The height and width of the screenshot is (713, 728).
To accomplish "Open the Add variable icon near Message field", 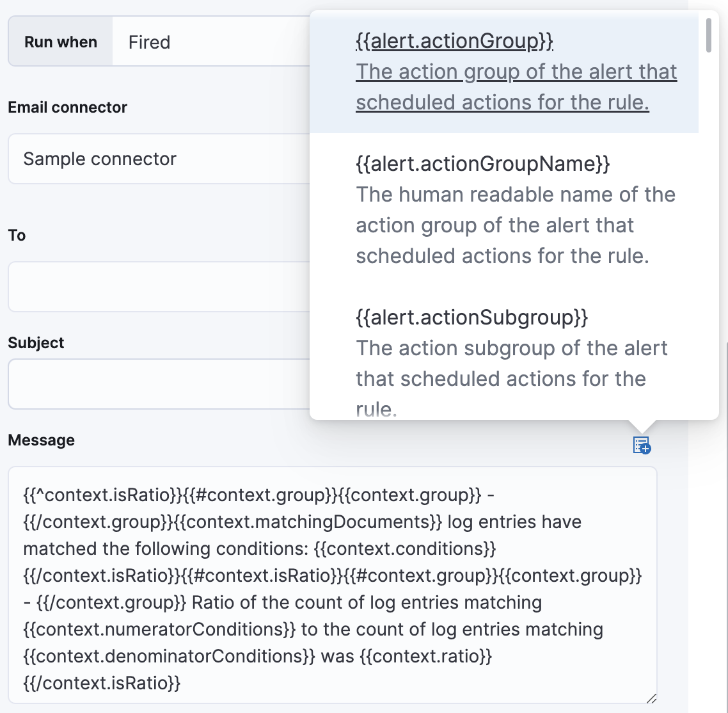I will click(x=640, y=446).
